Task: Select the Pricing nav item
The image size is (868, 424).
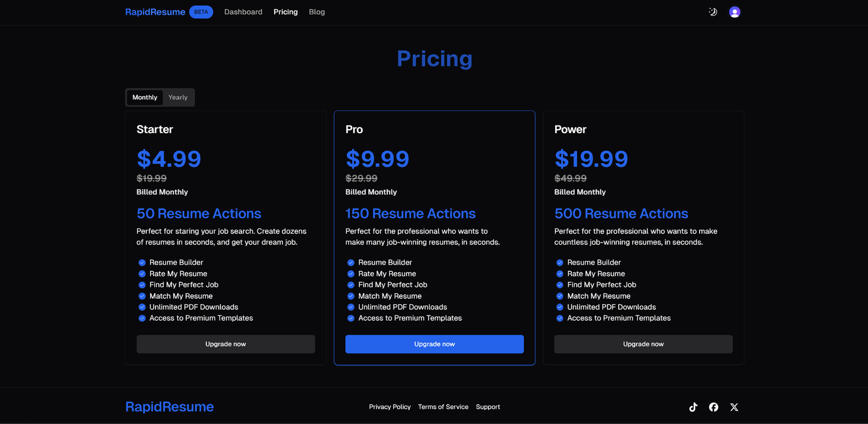Action: [x=286, y=12]
